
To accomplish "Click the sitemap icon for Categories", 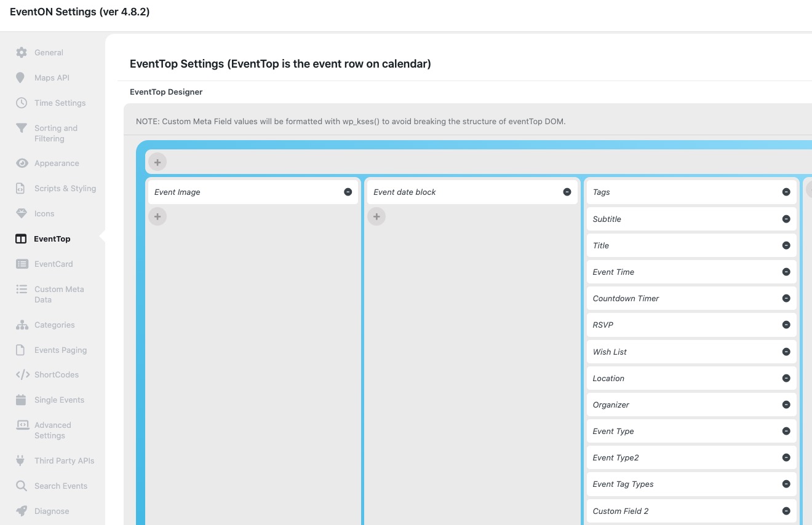I will pos(22,325).
